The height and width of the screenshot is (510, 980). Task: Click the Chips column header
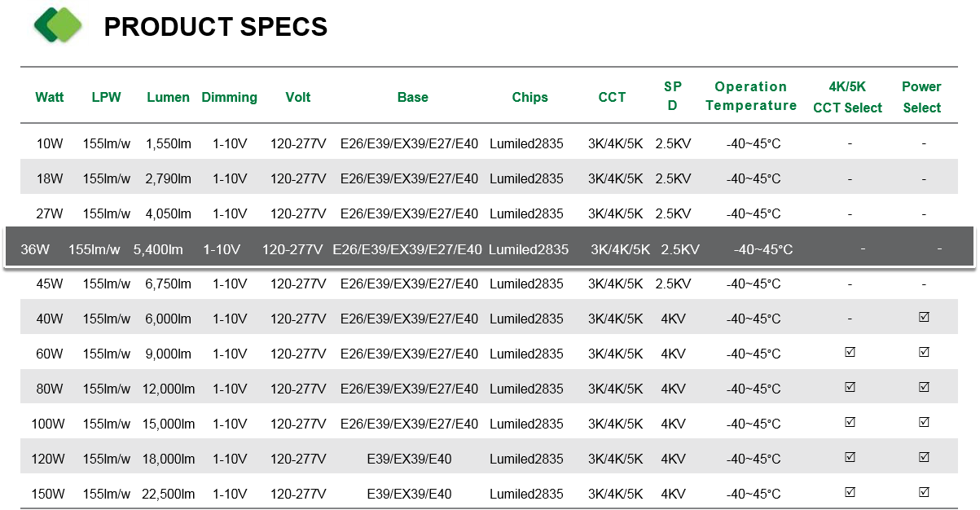pyautogui.click(x=530, y=97)
